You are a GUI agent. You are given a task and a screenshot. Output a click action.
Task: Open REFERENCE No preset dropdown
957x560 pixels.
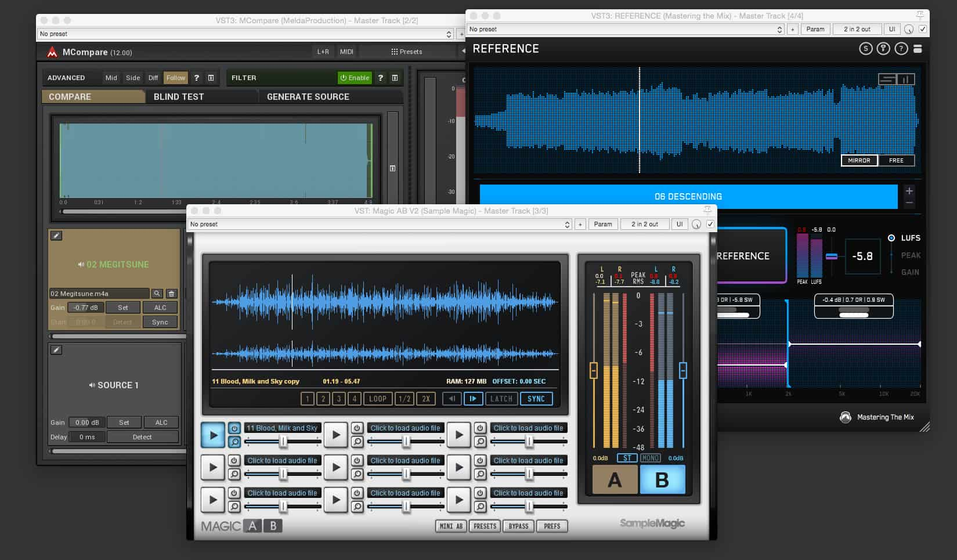coord(626,29)
